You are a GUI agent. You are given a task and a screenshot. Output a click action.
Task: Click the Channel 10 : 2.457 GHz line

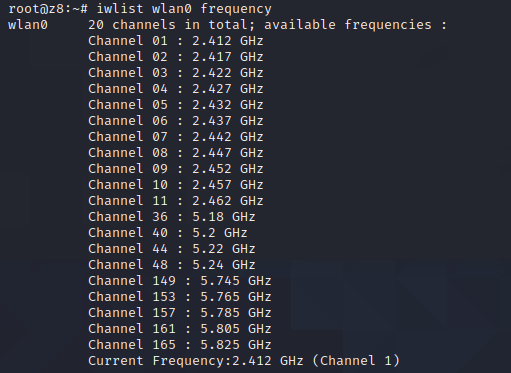coord(176,185)
